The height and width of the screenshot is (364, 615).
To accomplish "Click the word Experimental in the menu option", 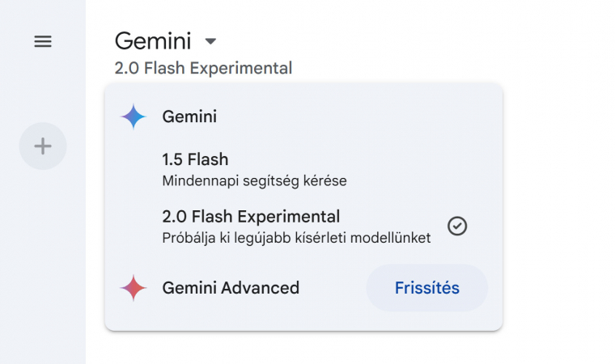I will point(288,217).
